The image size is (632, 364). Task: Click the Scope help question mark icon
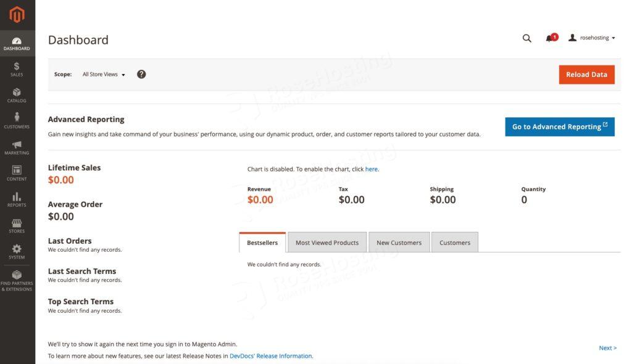click(x=141, y=73)
